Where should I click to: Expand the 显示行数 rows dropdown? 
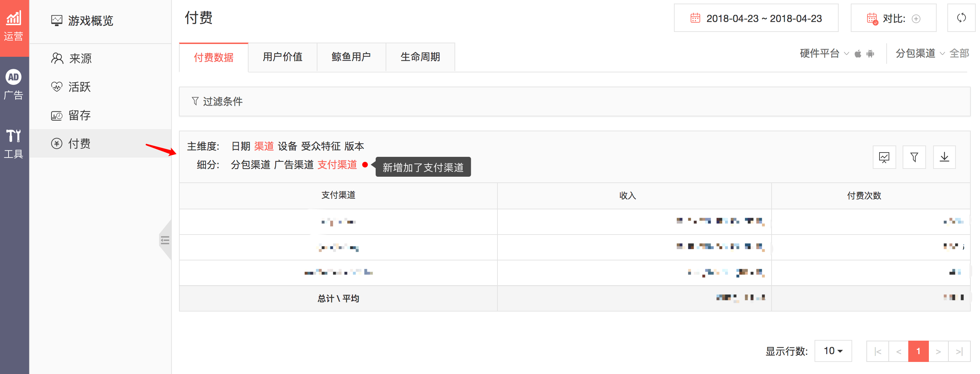pyautogui.click(x=833, y=351)
